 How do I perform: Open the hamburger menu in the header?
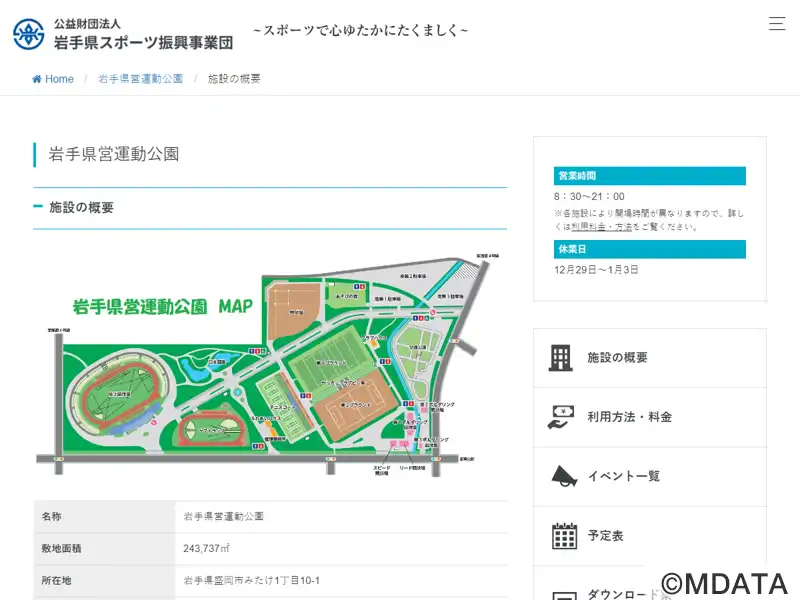776,24
